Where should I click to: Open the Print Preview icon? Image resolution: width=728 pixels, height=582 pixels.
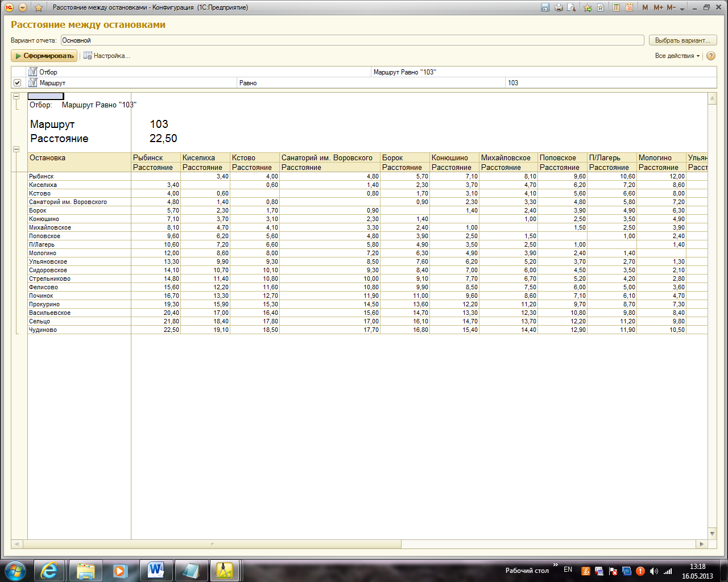coord(572,7)
